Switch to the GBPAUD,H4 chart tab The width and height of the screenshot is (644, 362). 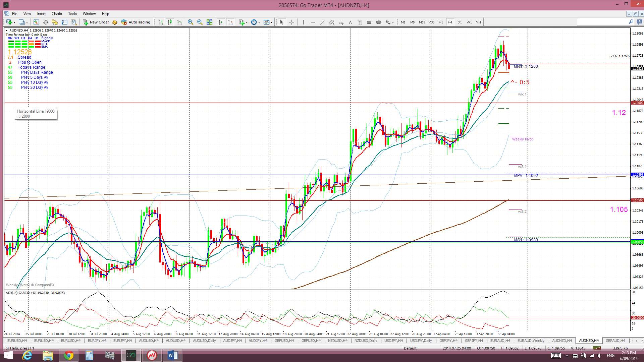tap(615, 341)
